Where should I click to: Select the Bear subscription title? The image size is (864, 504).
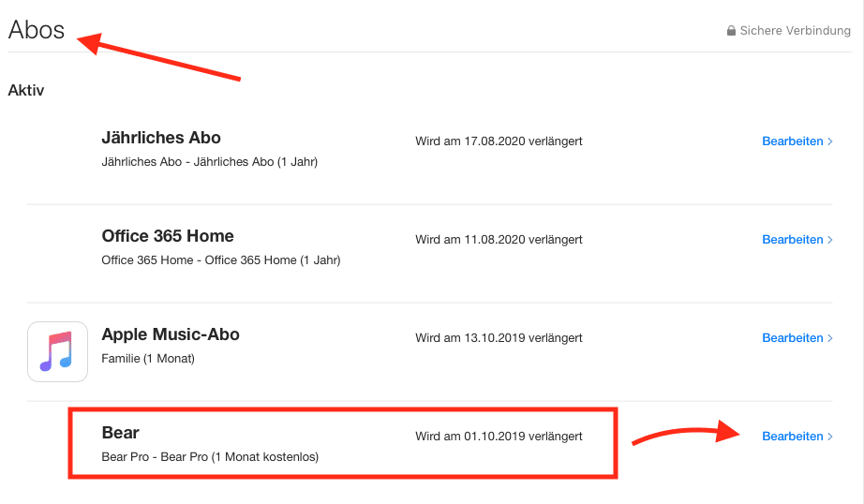click(120, 433)
